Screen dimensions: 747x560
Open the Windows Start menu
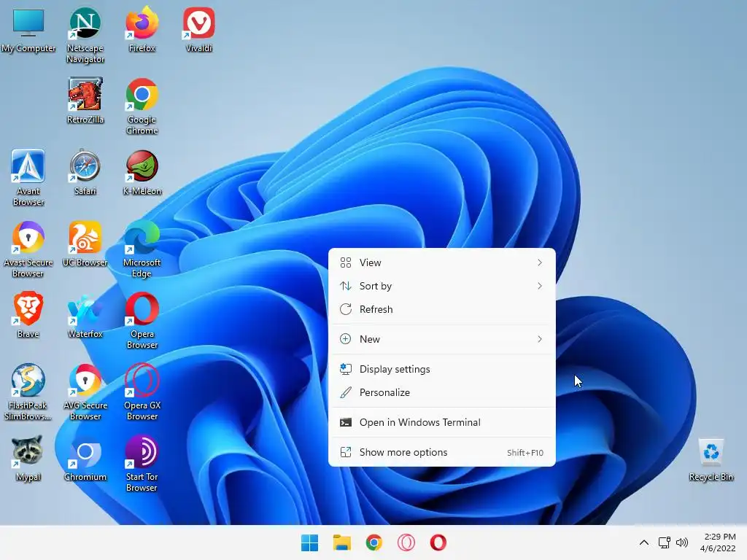pos(309,542)
